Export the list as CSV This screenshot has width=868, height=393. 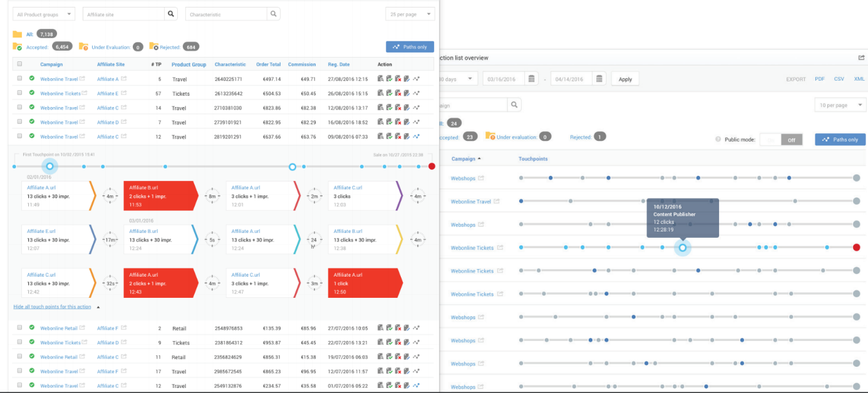(x=839, y=79)
